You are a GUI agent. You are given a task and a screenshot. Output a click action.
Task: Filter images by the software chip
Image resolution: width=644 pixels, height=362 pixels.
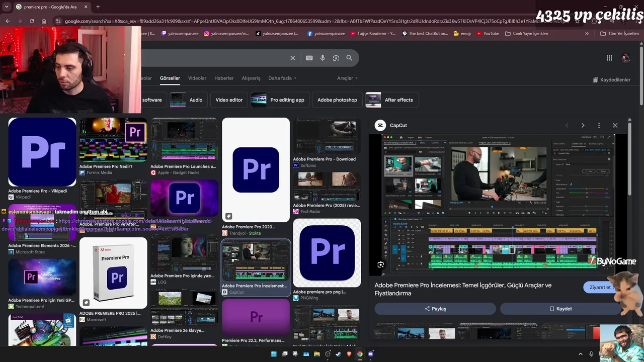[152, 100]
